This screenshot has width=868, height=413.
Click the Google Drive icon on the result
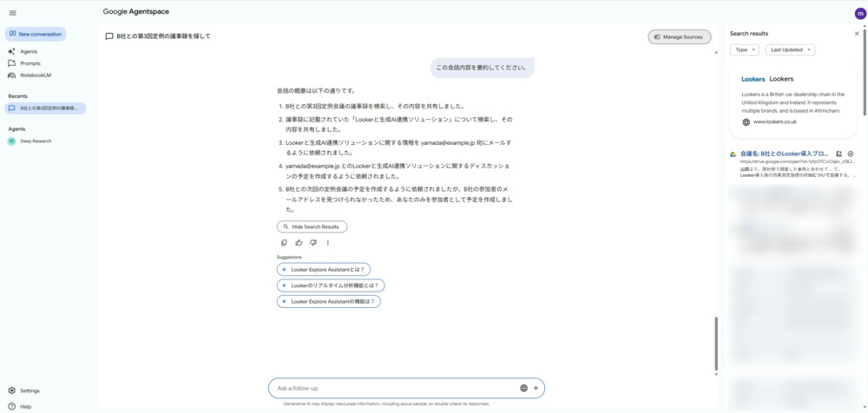click(x=732, y=154)
